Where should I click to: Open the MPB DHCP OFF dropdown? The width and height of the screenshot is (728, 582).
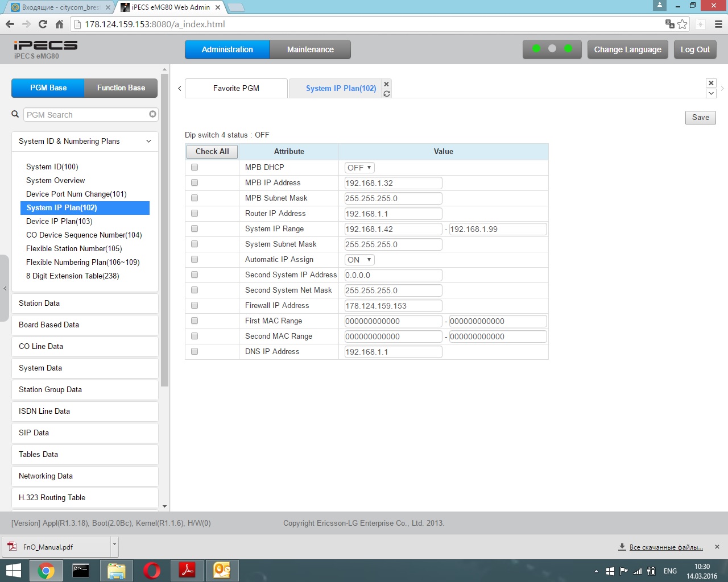pos(359,168)
